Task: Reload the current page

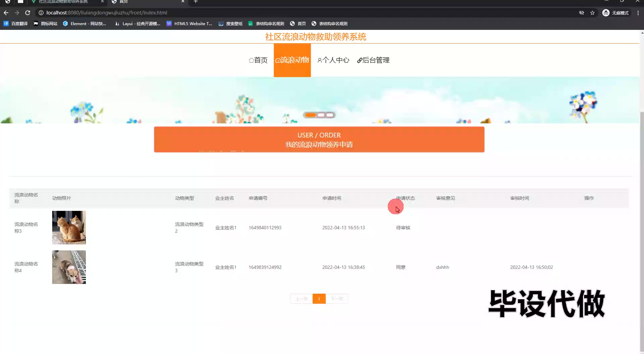Action: pyautogui.click(x=28, y=13)
